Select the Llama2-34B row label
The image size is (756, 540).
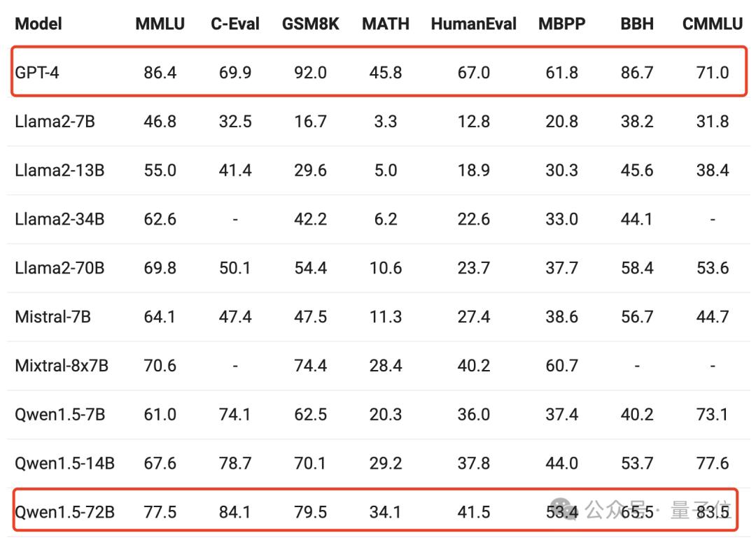click(x=59, y=219)
